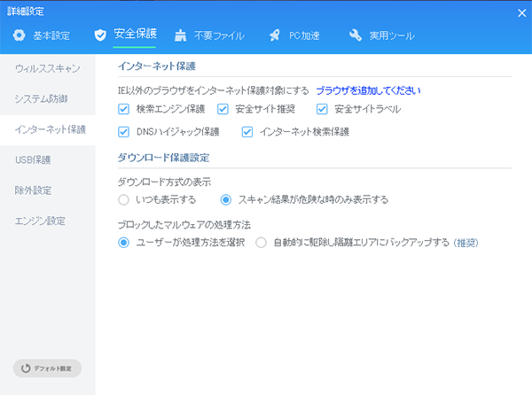Choose ユーザーが処理方法を選択 radio button
532x395 pixels.
124,243
